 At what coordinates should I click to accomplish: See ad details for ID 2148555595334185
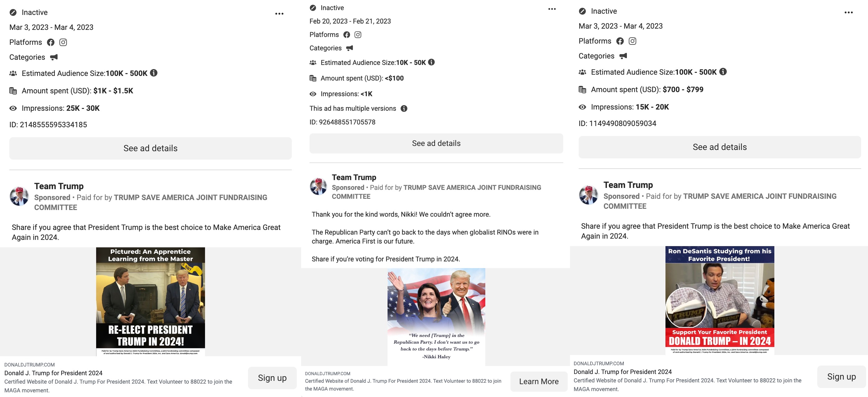pyautogui.click(x=150, y=148)
